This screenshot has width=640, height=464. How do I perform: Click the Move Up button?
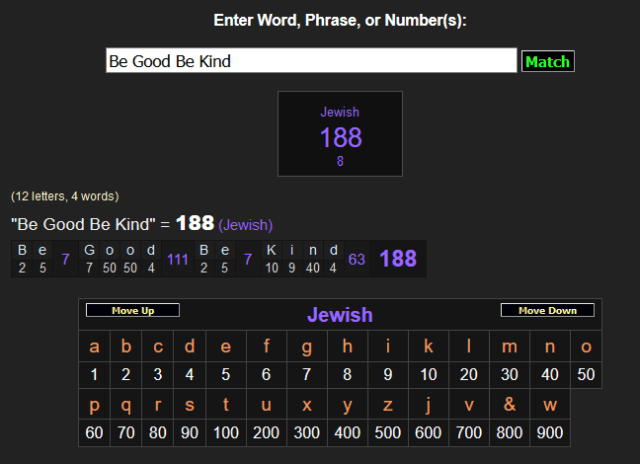pos(133,311)
